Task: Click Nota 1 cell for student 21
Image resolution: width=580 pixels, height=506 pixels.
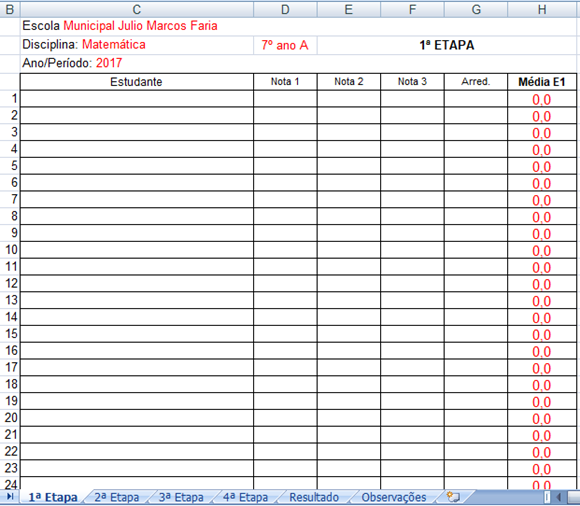Action: click(x=285, y=435)
